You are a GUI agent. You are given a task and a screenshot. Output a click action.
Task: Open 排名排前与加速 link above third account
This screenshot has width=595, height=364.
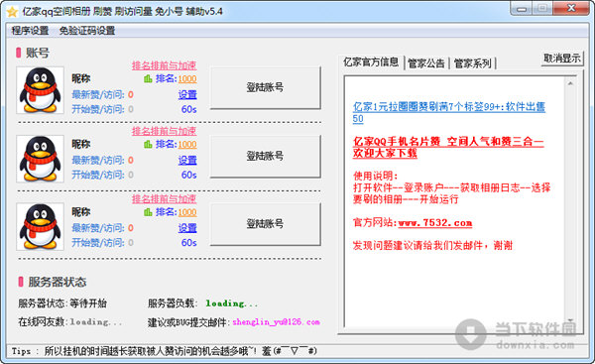164,199
